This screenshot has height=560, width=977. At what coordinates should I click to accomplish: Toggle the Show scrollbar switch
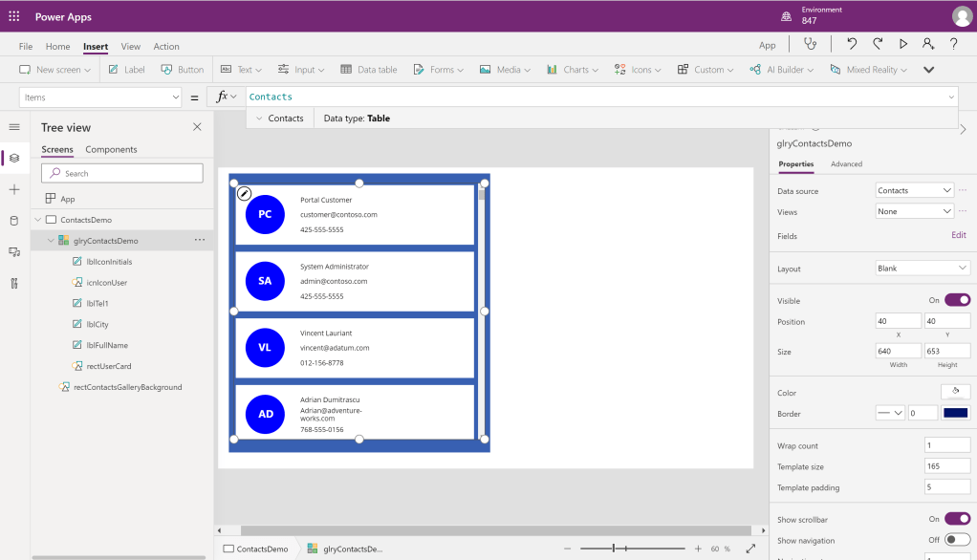click(x=957, y=519)
